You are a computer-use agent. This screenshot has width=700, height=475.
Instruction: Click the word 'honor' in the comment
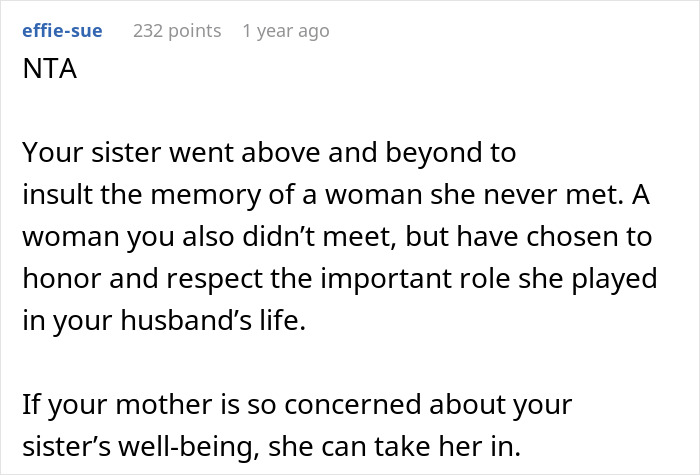point(54,279)
